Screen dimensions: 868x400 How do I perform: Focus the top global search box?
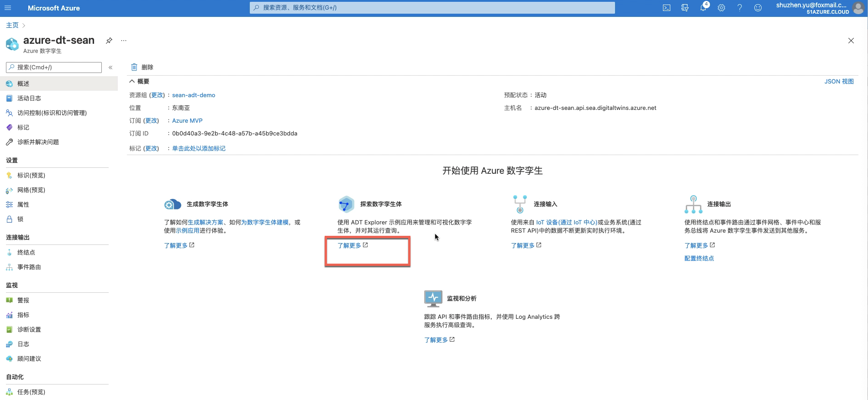[432, 8]
